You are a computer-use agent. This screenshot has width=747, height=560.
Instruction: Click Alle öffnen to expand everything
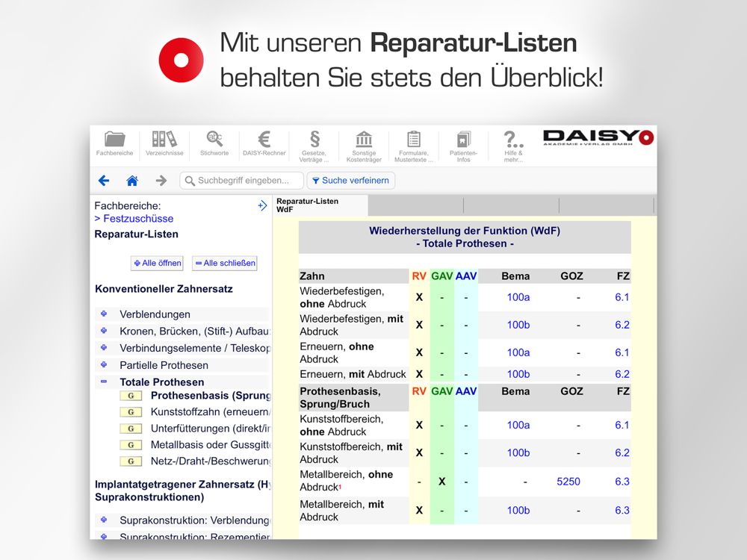[157, 263]
